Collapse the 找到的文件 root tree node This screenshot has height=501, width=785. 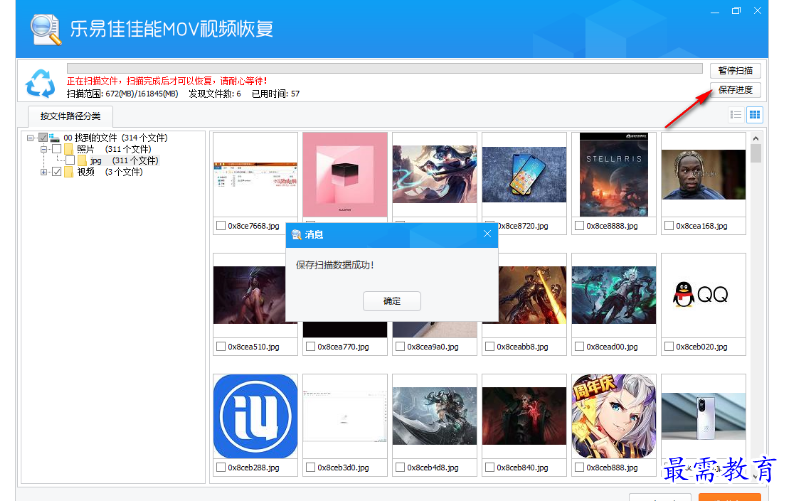click(x=31, y=138)
